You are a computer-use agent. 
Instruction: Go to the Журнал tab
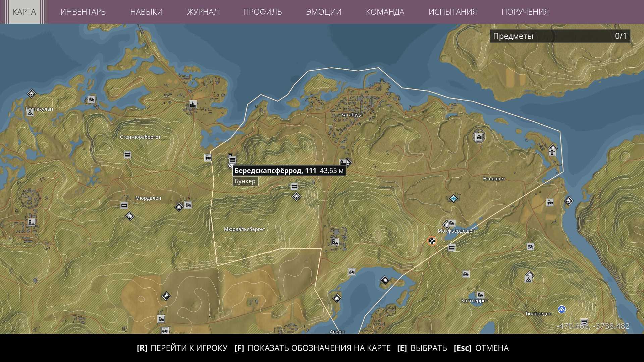pos(203,12)
